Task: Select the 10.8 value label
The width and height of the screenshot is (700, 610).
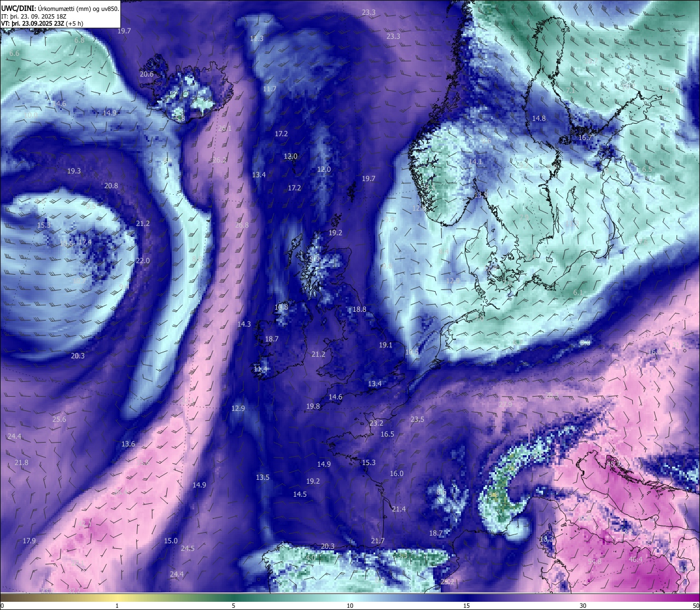Action: pos(281,307)
